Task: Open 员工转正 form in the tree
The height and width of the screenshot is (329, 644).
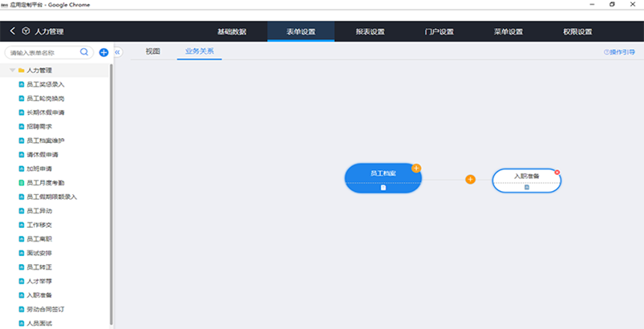Action: [x=39, y=267]
